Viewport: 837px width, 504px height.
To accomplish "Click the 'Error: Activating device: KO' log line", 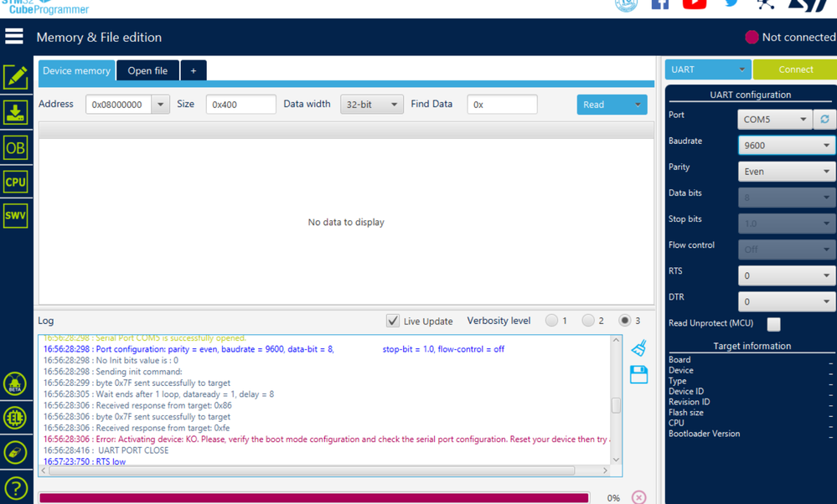I will 328,439.
